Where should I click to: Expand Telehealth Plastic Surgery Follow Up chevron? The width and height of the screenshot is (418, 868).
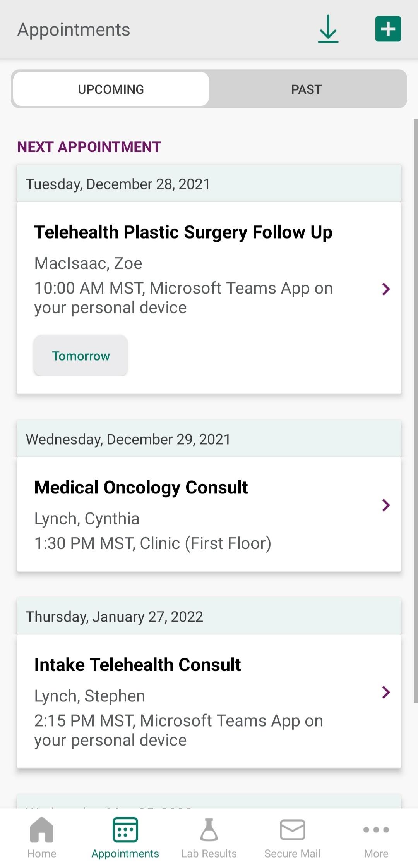pos(386,289)
